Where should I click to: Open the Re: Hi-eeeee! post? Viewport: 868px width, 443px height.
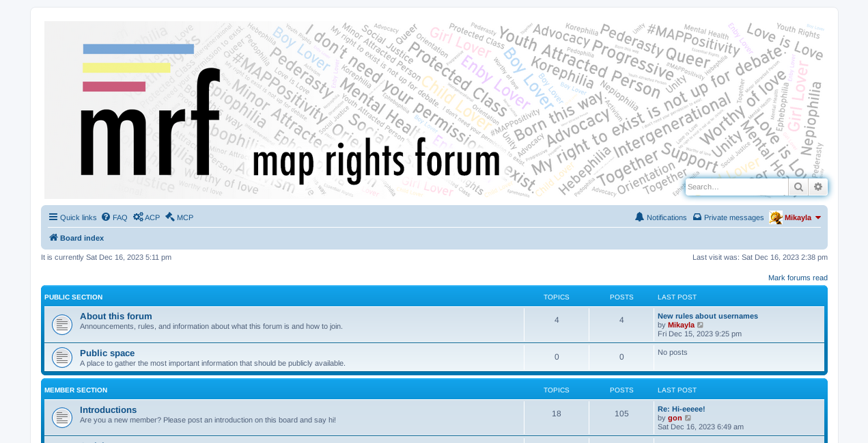click(x=681, y=409)
